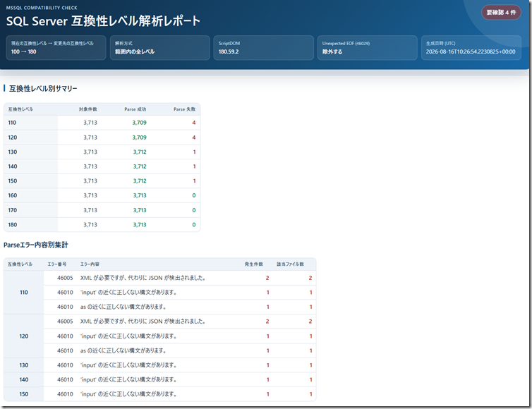Click level 160 in the summary table
Image resolution: width=532 pixels, height=409 pixels.
click(13, 195)
